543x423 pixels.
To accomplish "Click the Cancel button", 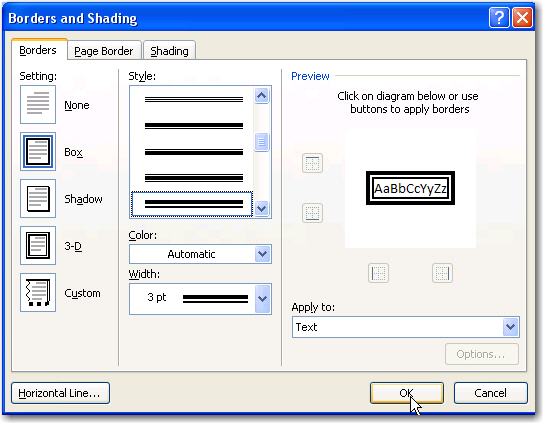I will [490, 393].
